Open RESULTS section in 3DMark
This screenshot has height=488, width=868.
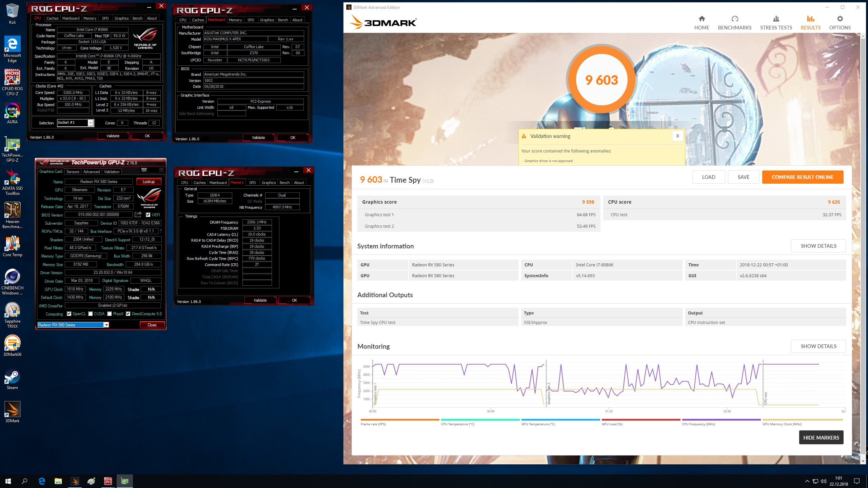point(810,23)
